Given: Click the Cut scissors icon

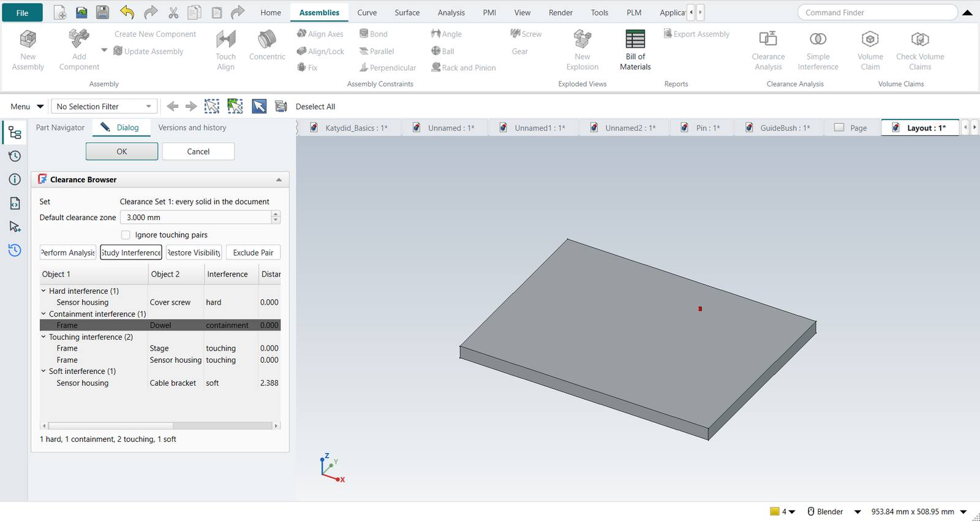Looking at the screenshot, I should click(173, 12).
